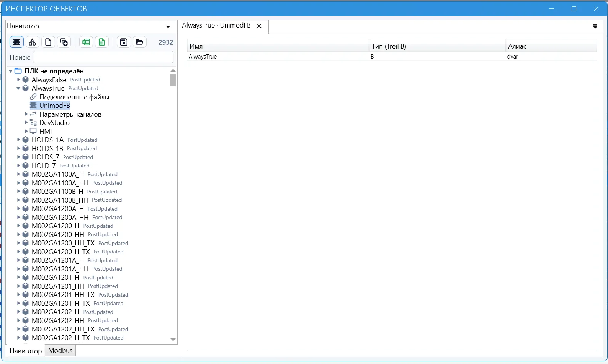Collapse the AlwaysTrue tree node
Screen dimensions: 608x364
point(18,88)
